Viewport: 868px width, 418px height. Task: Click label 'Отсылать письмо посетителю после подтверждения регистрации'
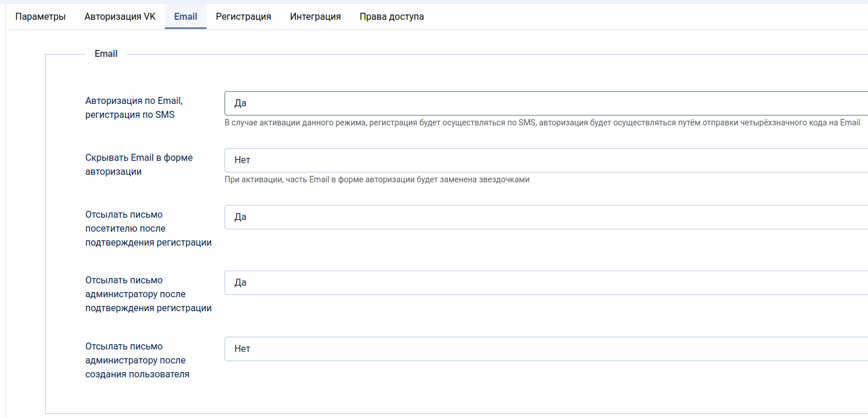(149, 229)
